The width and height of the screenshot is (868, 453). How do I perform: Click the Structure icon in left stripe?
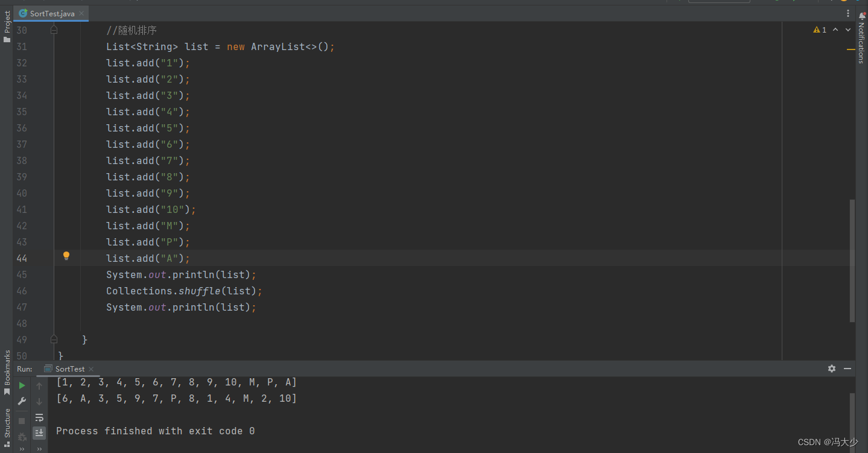pyautogui.click(x=7, y=443)
